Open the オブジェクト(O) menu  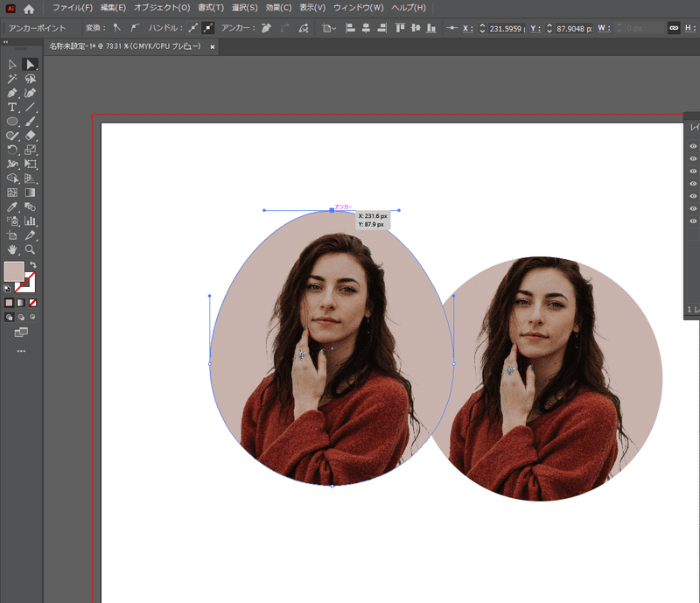pyautogui.click(x=162, y=8)
